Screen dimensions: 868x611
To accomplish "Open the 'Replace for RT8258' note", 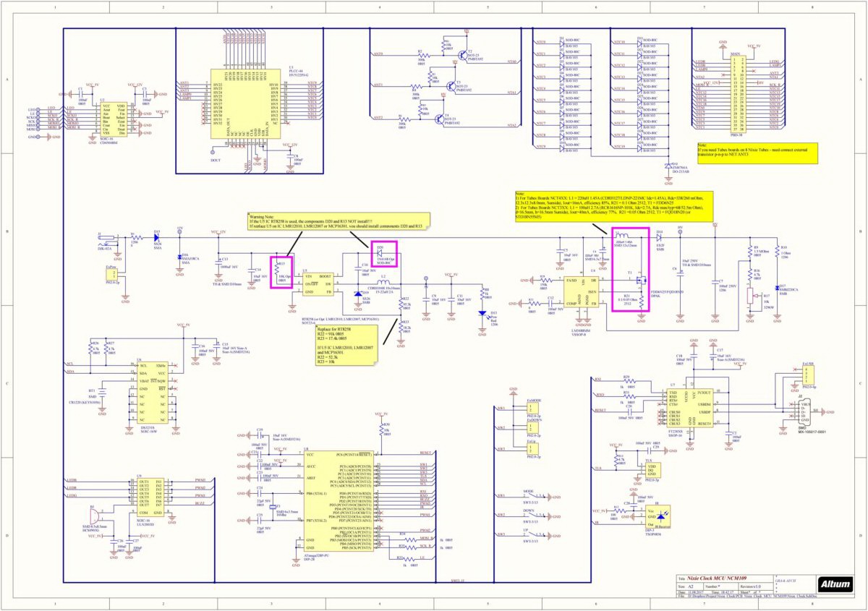I will [x=346, y=346].
